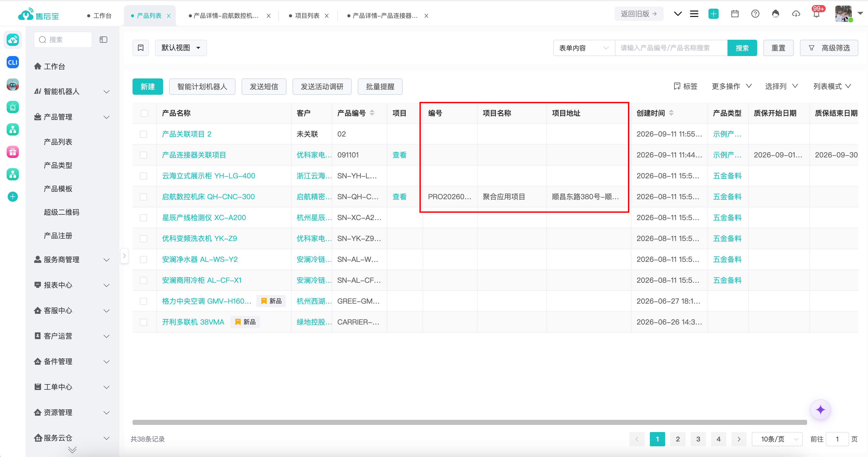Open the hamburger menu icon in header

pos(694,14)
